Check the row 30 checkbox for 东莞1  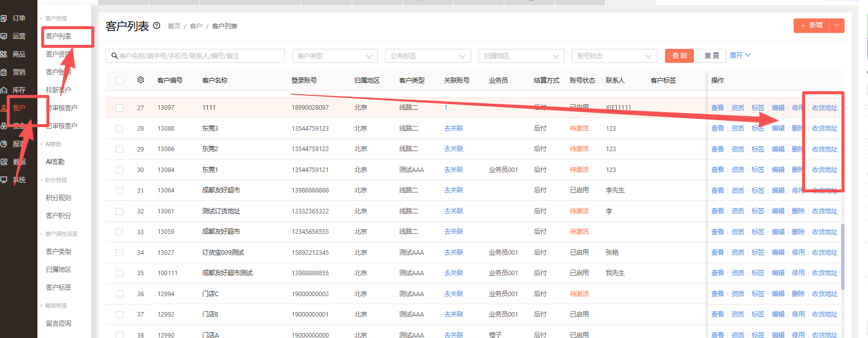(119, 170)
